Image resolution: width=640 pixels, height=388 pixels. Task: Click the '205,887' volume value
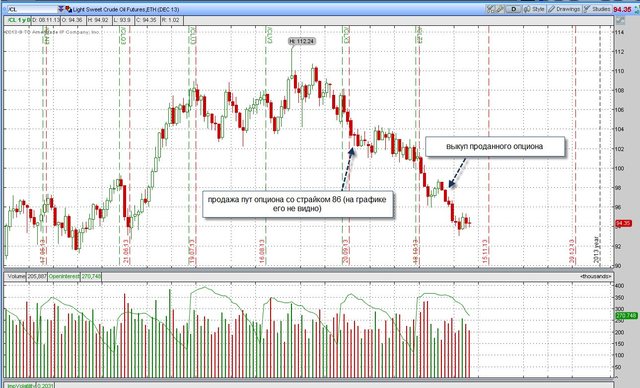tap(37, 276)
